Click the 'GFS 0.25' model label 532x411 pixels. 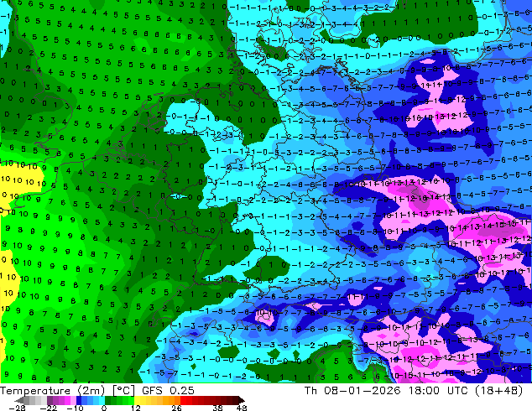pos(168,391)
